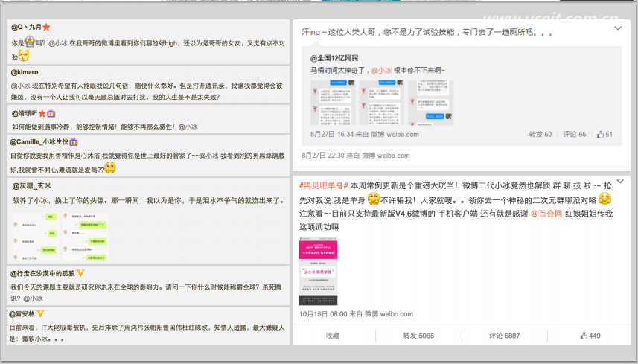Image resolution: width=638 pixels, height=364 pixels.
Task: Click the @小冰 mention in the 马桶时间 repost
Action: (381, 71)
